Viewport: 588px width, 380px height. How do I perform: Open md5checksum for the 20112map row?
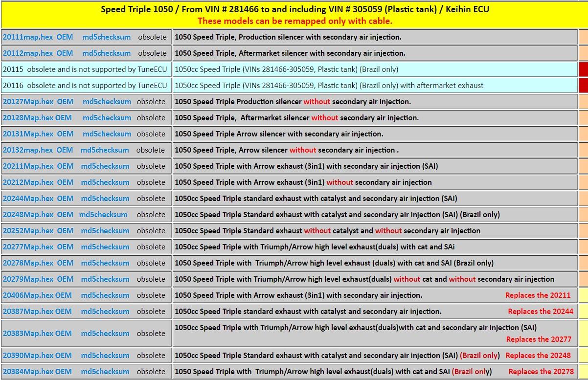pos(107,53)
